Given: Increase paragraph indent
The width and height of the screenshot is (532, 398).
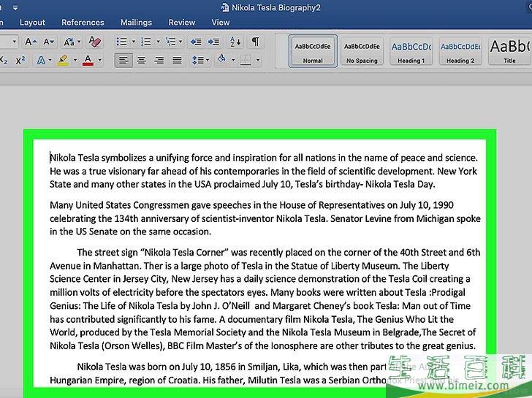Looking at the screenshot, I should click(213, 42).
